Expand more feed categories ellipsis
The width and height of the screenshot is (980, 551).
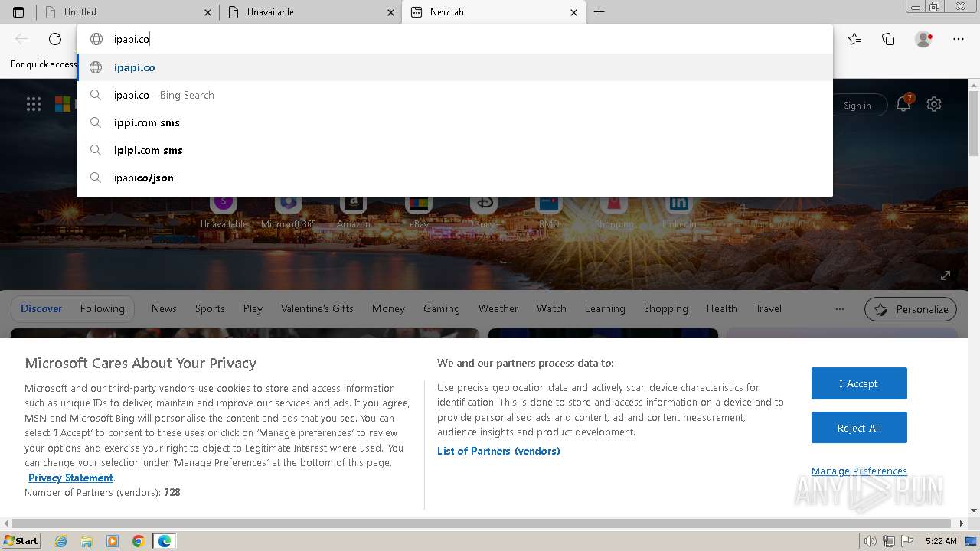point(840,309)
